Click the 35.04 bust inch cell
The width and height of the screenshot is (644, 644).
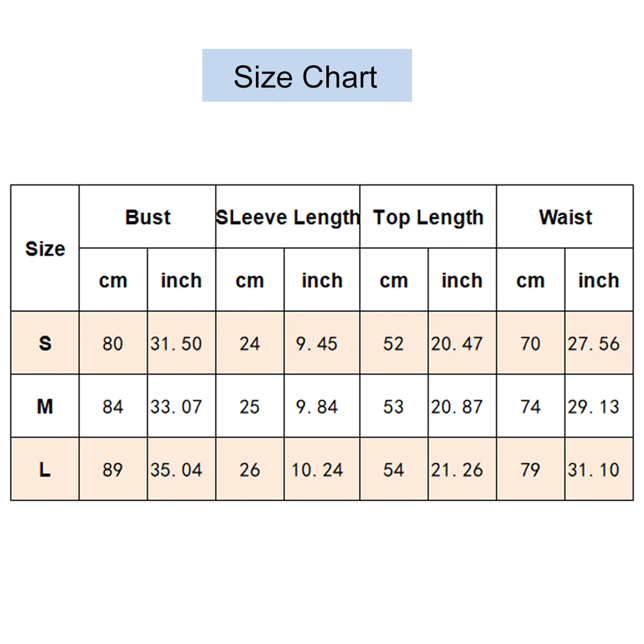point(176,470)
